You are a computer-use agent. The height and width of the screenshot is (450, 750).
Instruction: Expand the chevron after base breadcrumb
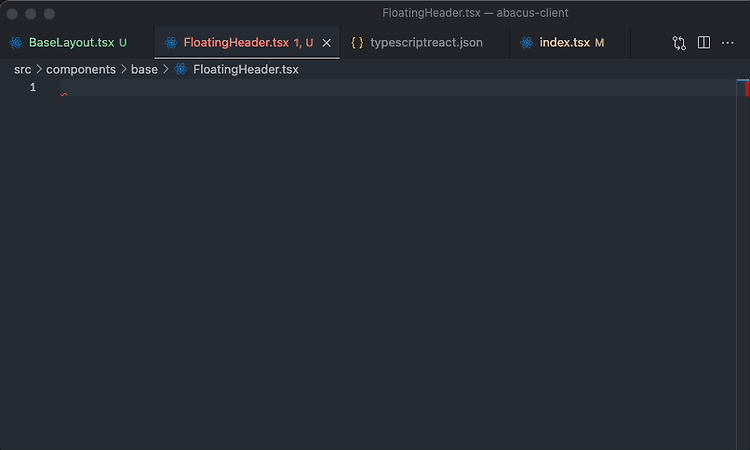[166, 69]
